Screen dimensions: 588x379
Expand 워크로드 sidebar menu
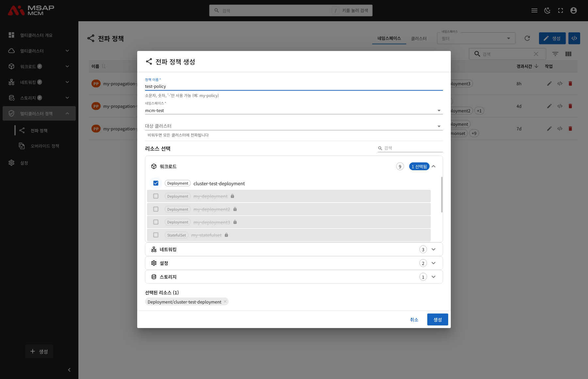click(39, 66)
